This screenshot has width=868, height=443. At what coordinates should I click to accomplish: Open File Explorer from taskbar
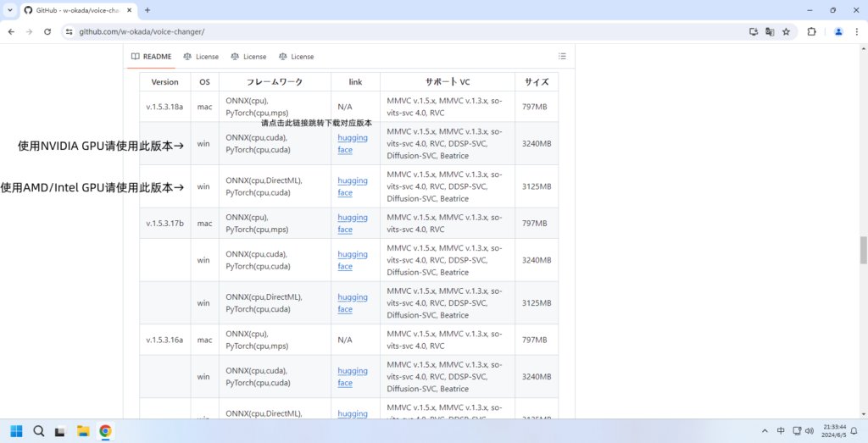[x=83, y=431]
